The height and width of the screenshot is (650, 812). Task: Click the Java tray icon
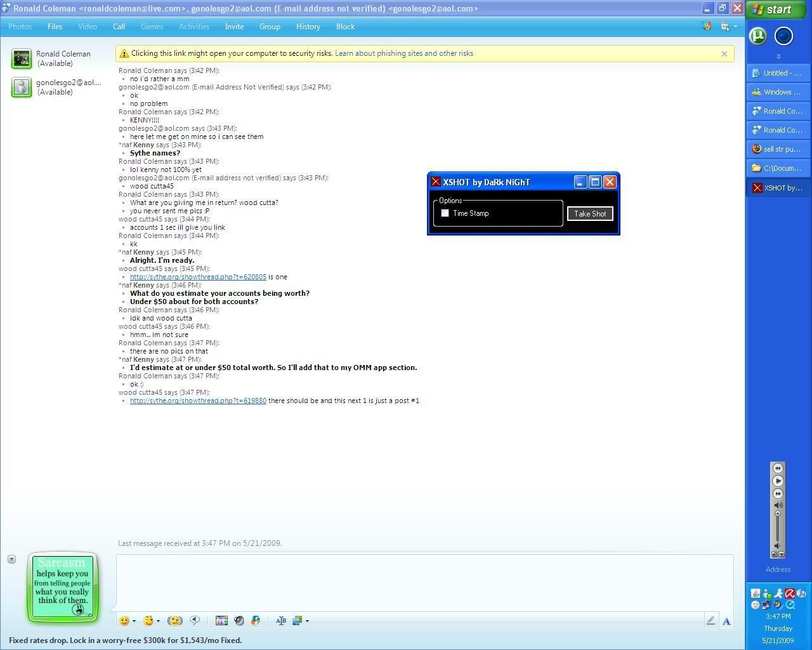point(756,594)
